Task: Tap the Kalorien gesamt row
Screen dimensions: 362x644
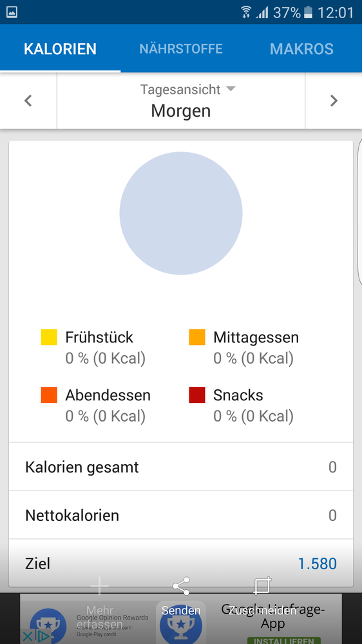Action: (x=181, y=467)
